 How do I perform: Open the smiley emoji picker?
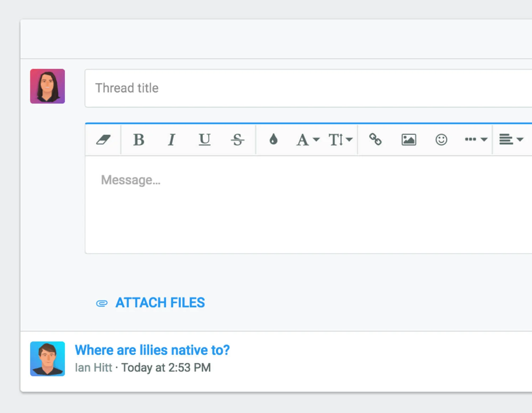point(441,140)
